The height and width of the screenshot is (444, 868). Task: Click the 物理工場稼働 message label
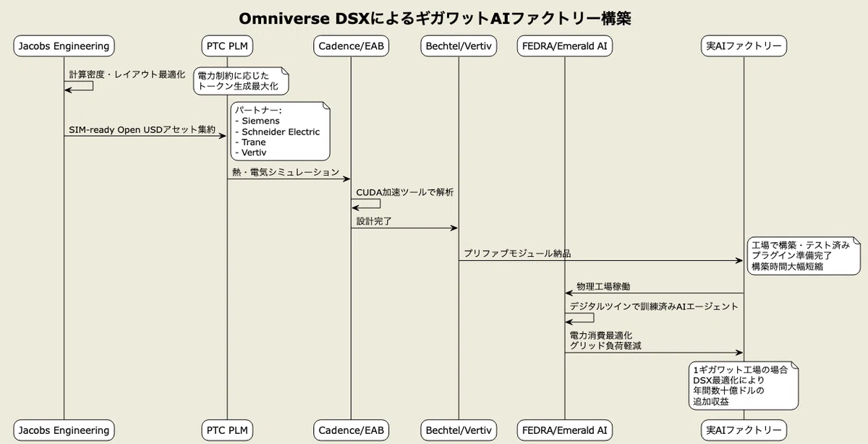pyautogui.click(x=603, y=287)
